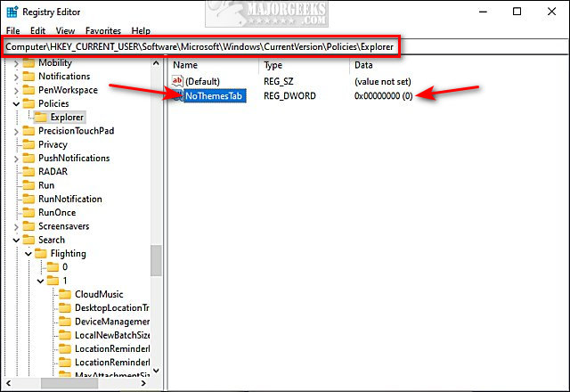Click the tree scroll left arrow
This screenshot has width=570, height=392.
click(9, 383)
